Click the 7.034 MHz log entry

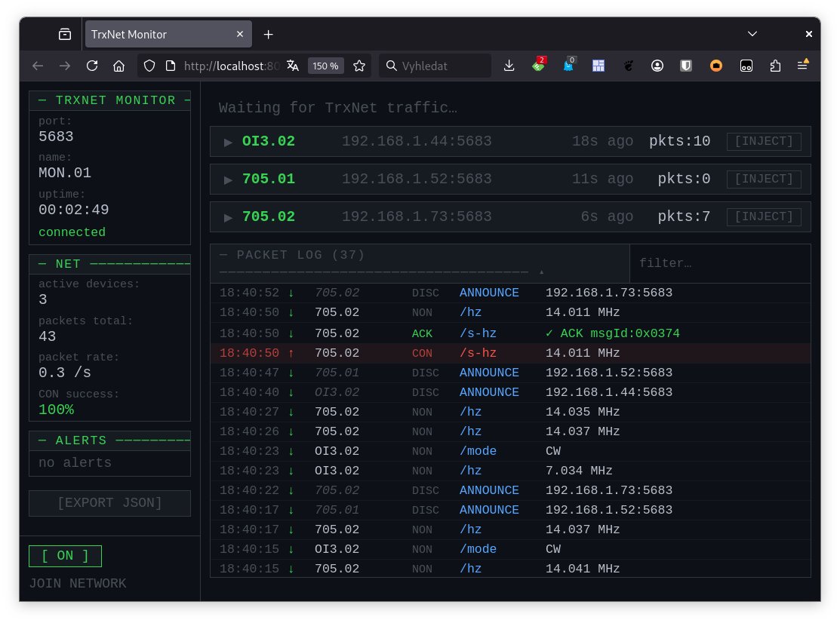(x=579, y=471)
